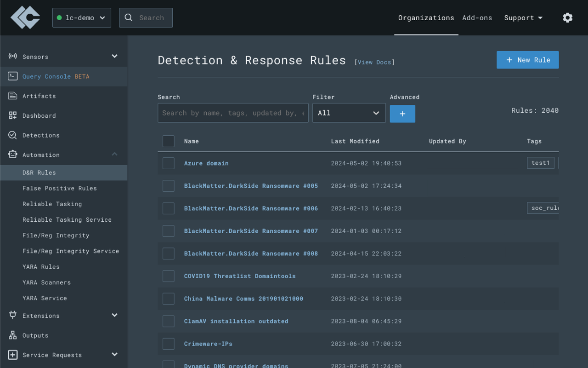Open the Support menu
Screen dimensions: 588x368
(x=523, y=18)
